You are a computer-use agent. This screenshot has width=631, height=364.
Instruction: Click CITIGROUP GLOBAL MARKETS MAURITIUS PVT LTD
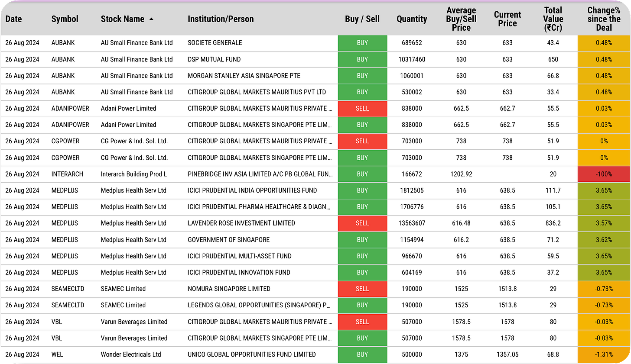click(257, 92)
